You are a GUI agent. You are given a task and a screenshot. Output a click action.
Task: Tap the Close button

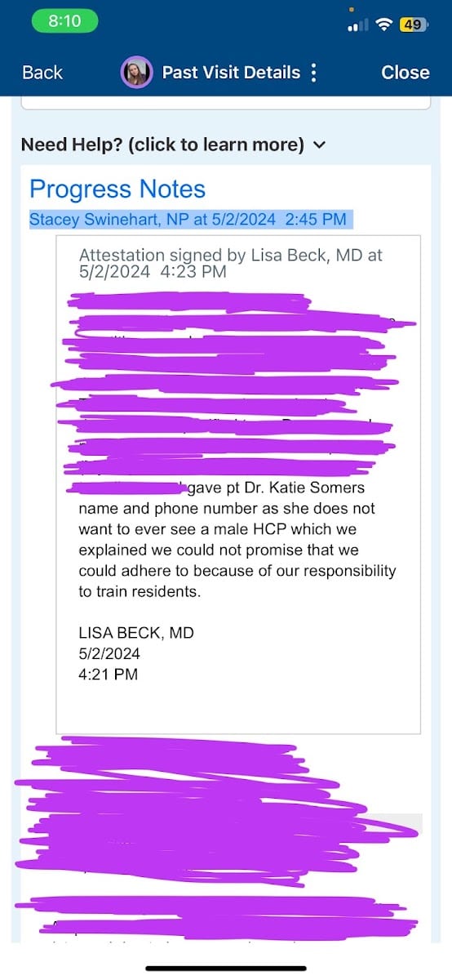coord(405,73)
